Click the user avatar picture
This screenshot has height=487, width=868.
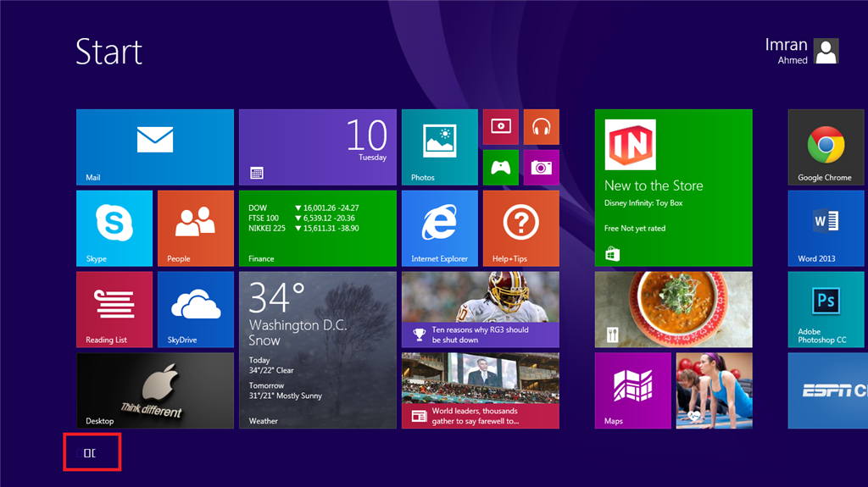(x=826, y=51)
